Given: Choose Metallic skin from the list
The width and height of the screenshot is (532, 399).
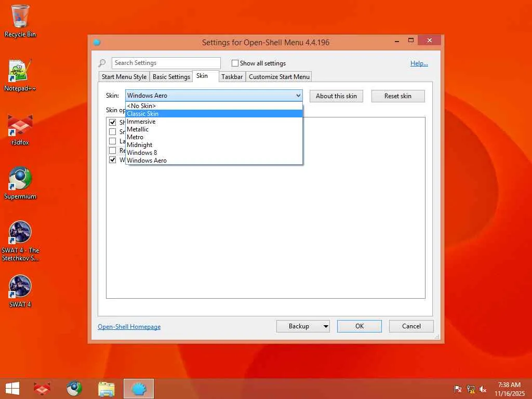Looking at the screenshot, I should pyautogui.click(x=214, y=129).
